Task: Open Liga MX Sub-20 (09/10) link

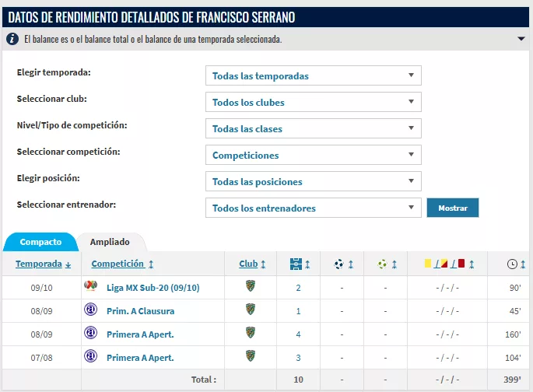Action: point(153,288)
